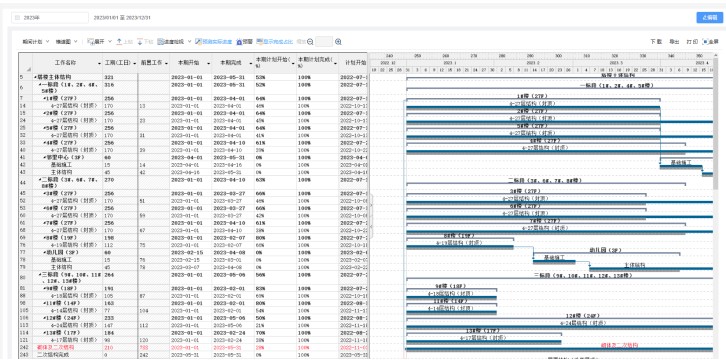Click row number 44 header cell
Viewport: 726px width, 360px height.
(25, 183)
